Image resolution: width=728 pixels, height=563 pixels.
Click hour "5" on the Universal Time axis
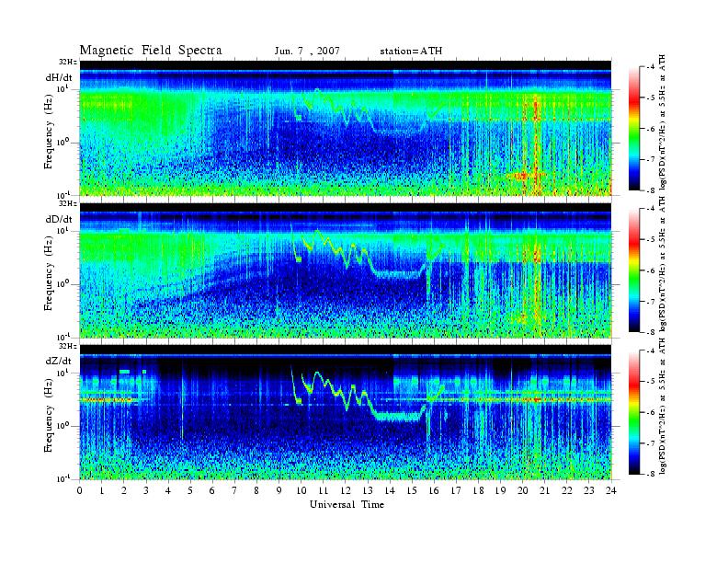190,491
